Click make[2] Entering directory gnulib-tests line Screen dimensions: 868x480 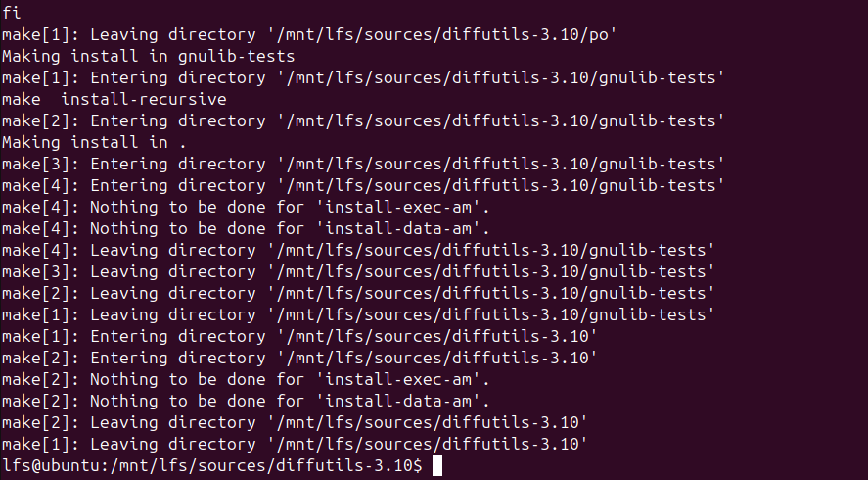[x=362, y=120]
